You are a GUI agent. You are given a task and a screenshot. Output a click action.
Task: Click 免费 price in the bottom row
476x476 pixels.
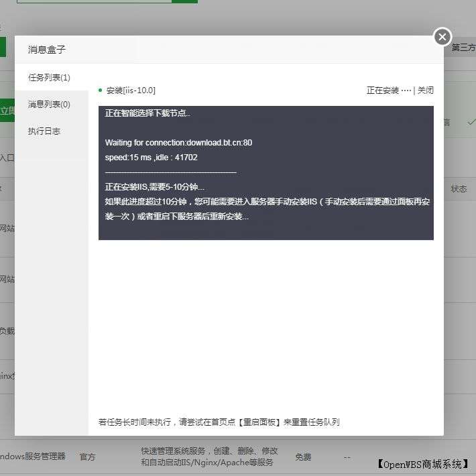(x=303, y=457)
